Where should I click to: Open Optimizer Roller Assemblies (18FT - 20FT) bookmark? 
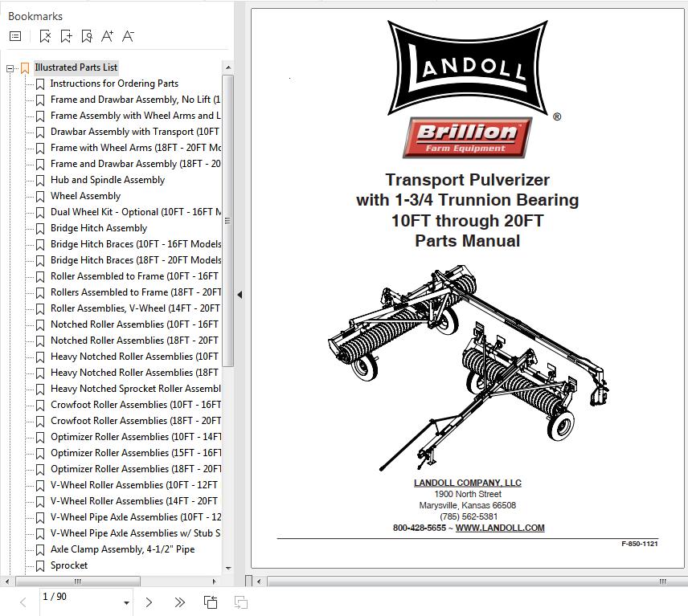click(x=135, y=469)
